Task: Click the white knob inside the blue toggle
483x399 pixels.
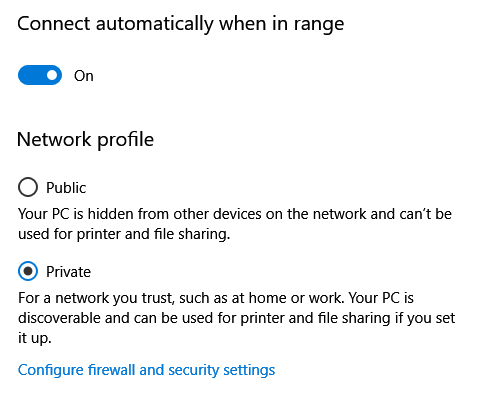Action: coord(52,75)
